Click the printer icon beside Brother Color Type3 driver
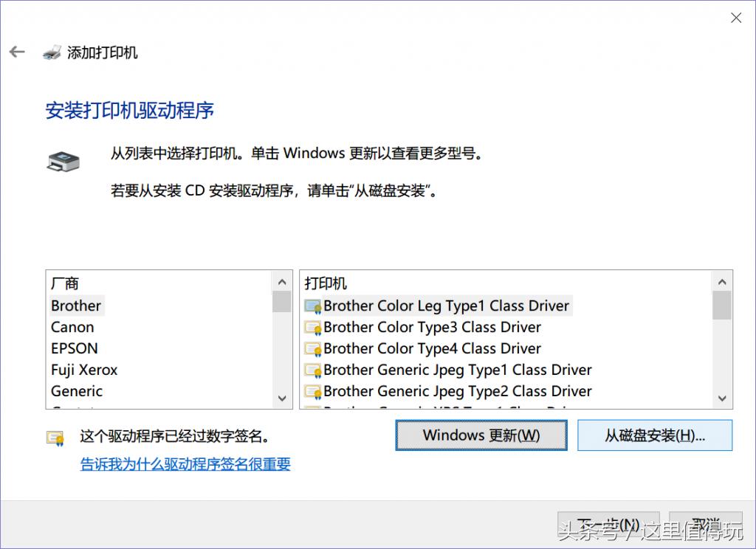 [312, 327]
